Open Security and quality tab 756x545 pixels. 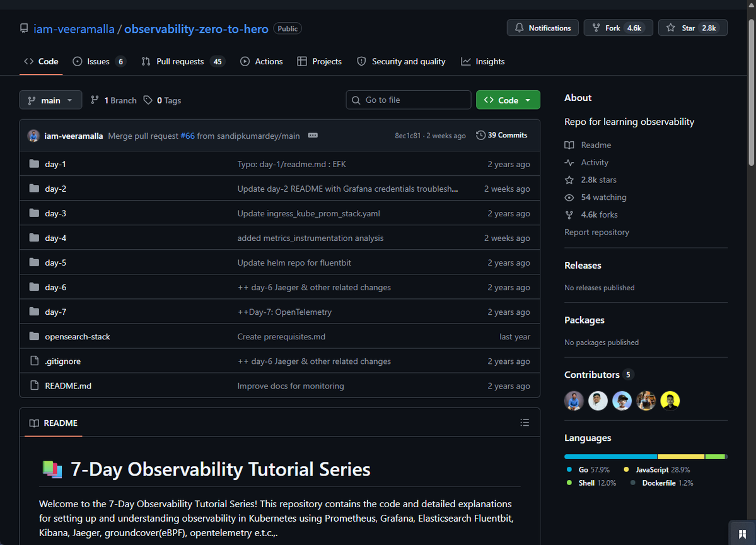click(x=401, y=61)
